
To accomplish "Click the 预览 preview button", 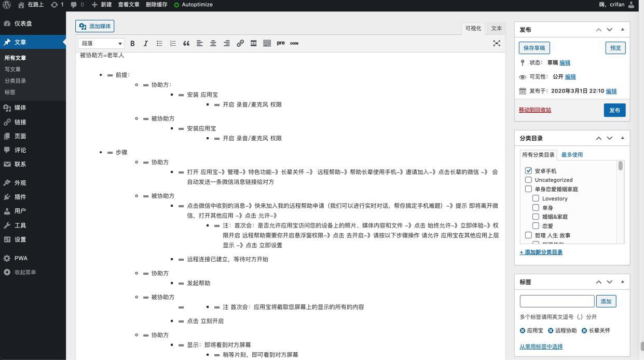I will 615,48.
